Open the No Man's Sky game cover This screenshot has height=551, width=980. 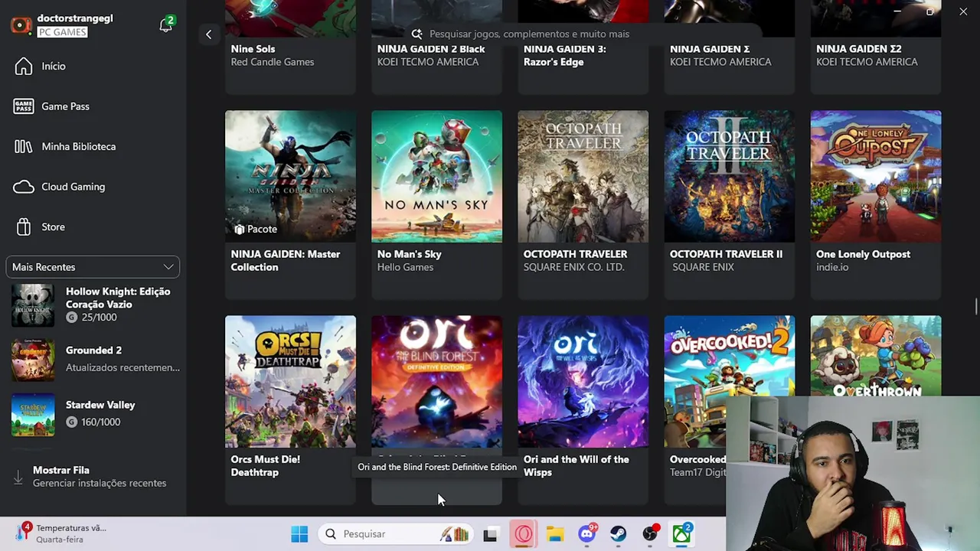click(436, 176)
